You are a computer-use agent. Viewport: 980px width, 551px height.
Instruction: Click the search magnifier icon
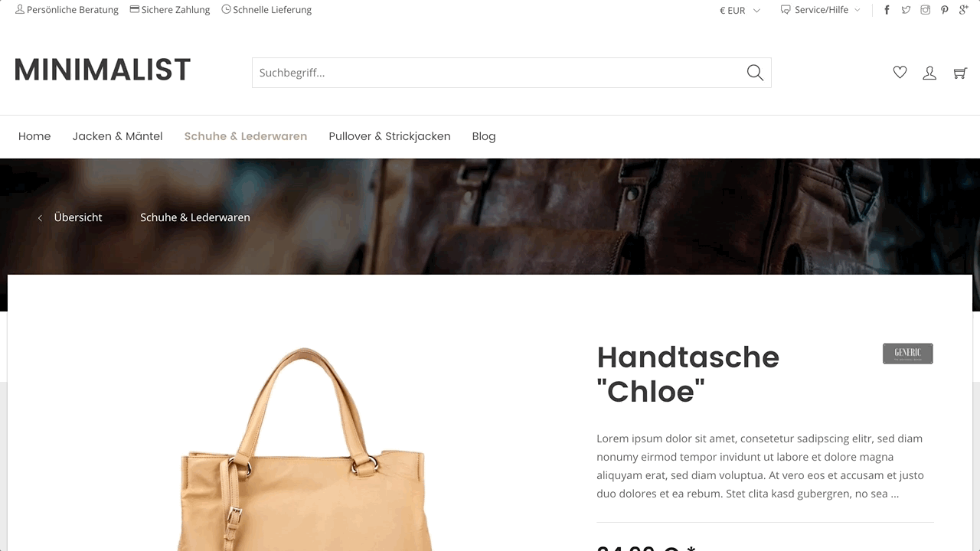(x=755, y=73)
